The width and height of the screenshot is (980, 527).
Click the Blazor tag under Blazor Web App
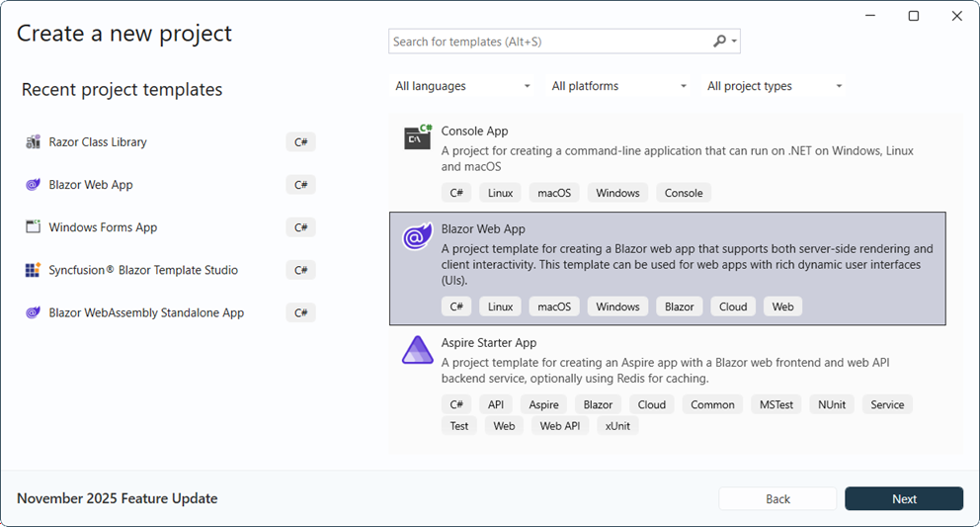(x=679, y=307)
